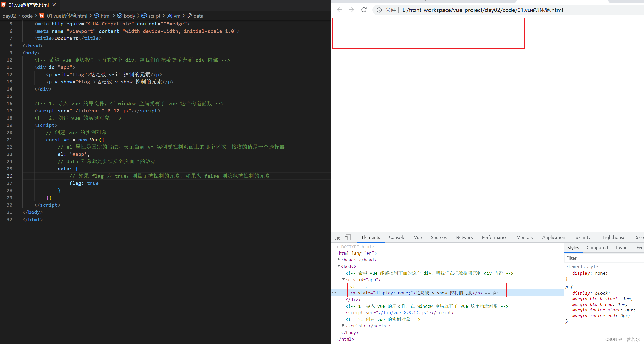The image size is (644, 344).
Task: Click the 01.vue初体验.html breadcrumb file name
Action: click(x=67, y=16)
